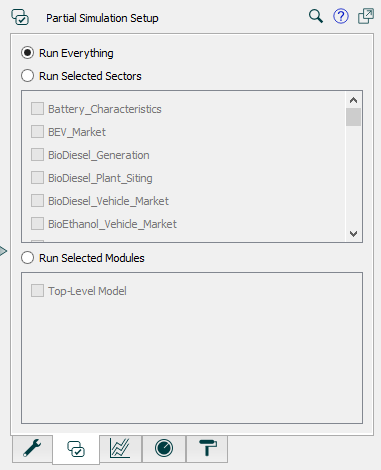The width and height of the screenshot is (381, 470).
Task: Pop out the panel with undock icon
Action: point(366,16)
